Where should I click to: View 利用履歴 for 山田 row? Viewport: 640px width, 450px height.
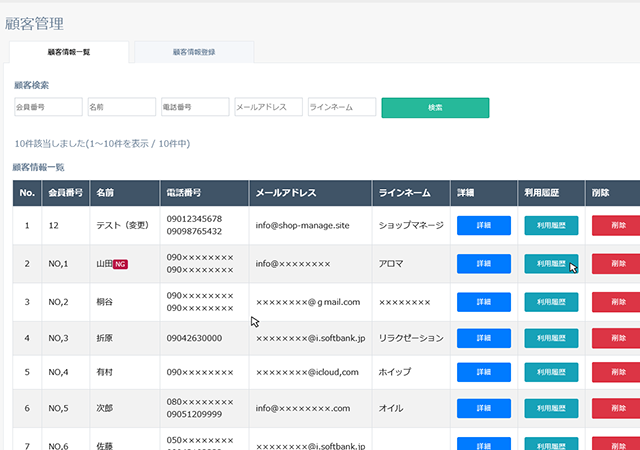pos(551,264)
